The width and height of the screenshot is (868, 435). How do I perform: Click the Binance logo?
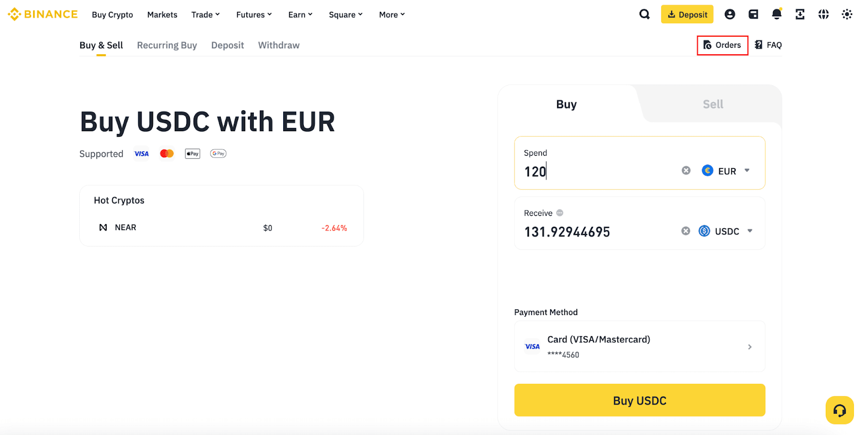43,14
